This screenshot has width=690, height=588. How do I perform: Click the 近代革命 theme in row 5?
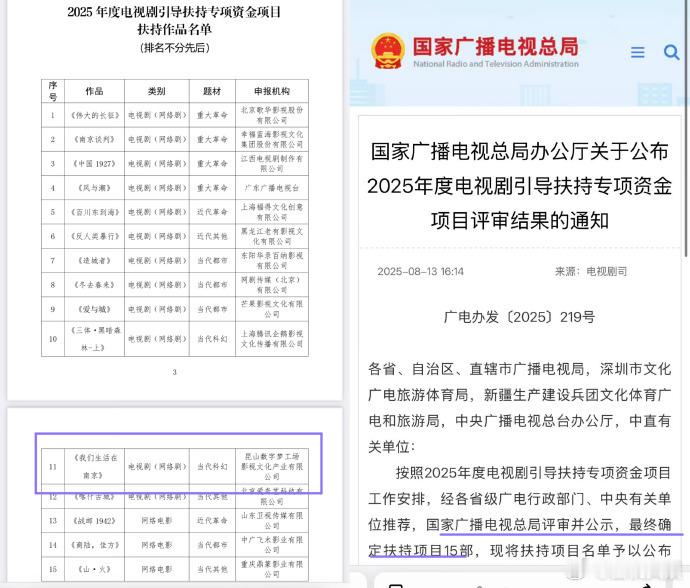(x=212, y=212)
